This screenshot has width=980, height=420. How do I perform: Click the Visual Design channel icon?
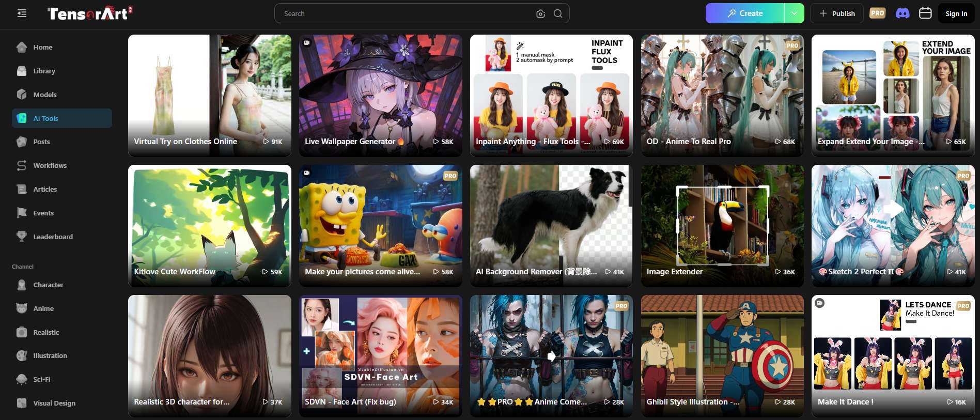[x=22, y=403]
